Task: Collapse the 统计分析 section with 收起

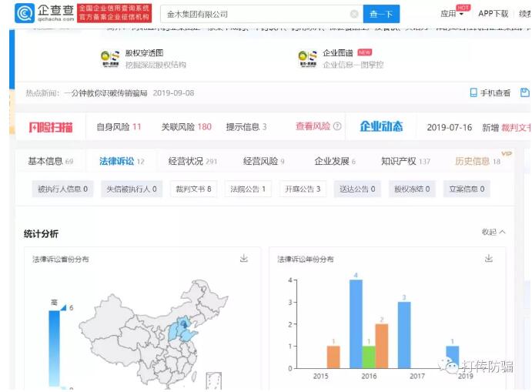Action: click(494, 232)
